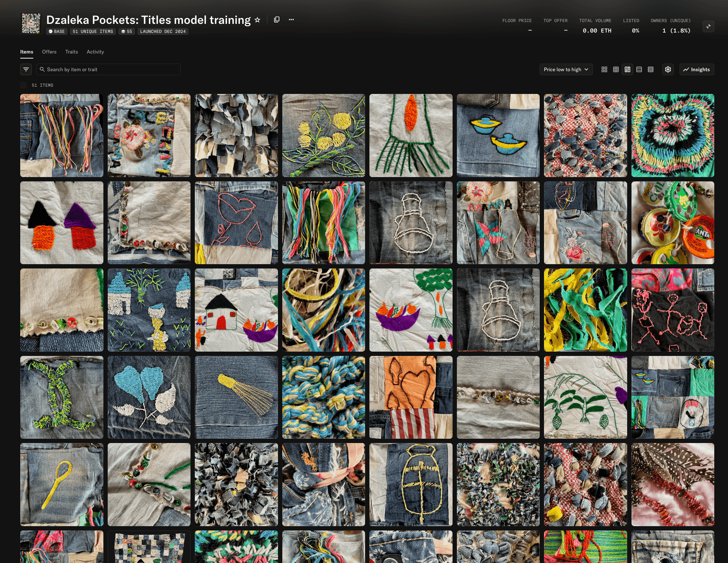Switch to the Activity tab
This screenshot has height=563, width=728.
[95, 52]
